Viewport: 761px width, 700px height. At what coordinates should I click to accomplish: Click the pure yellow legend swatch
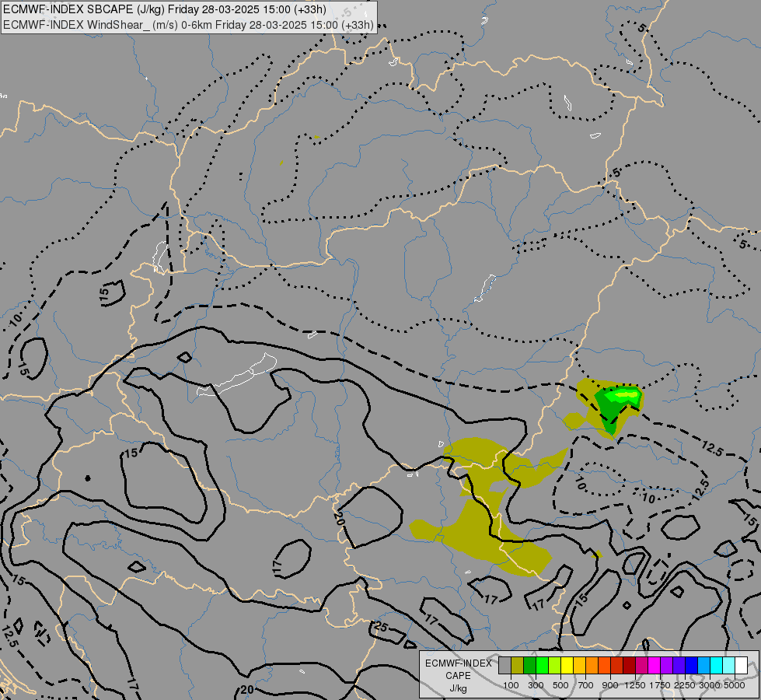(x=567, y=665)
